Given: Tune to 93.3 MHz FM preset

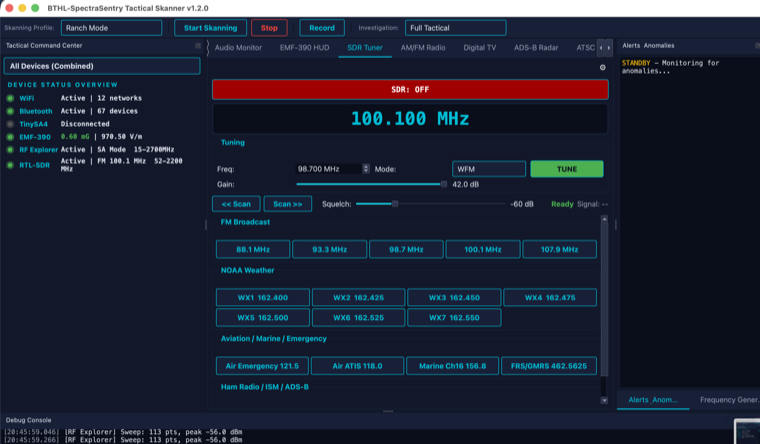Looking at the screenshot, I should [x=330, y=249].
